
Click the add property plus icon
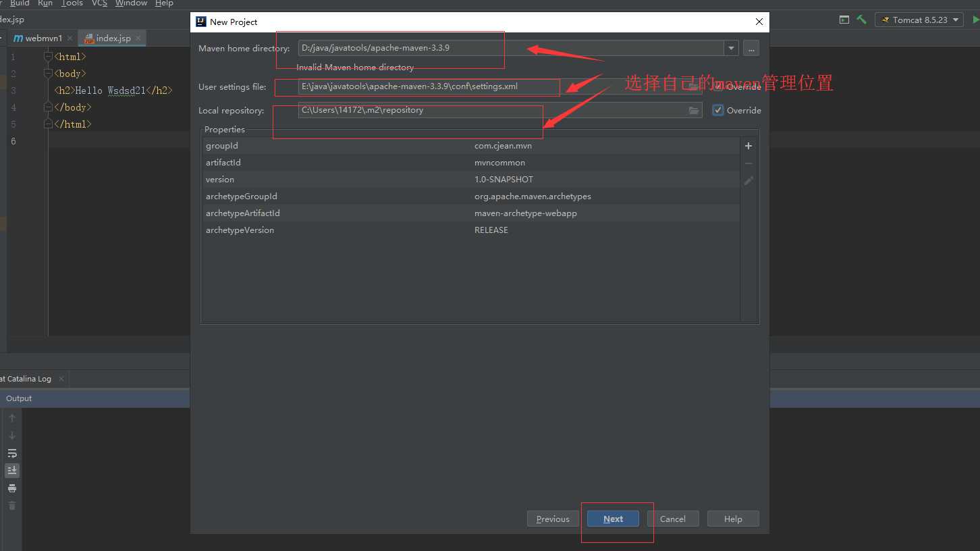(748, 146)
